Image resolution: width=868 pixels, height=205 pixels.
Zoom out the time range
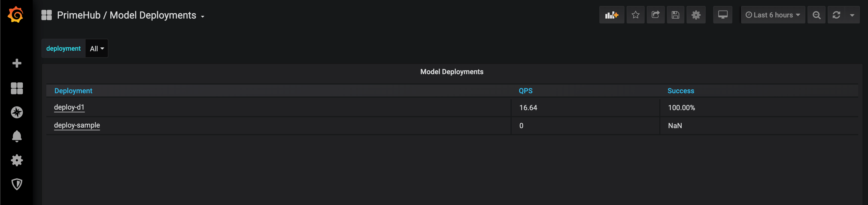point(817,15)
